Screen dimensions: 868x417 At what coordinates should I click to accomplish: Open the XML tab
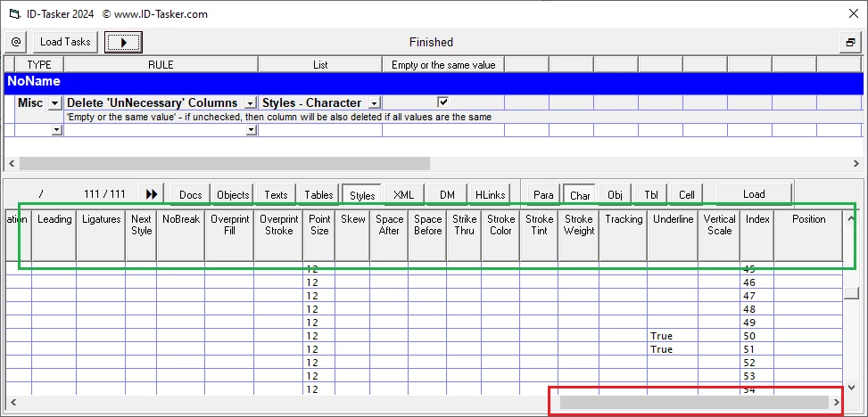point(404,194)
